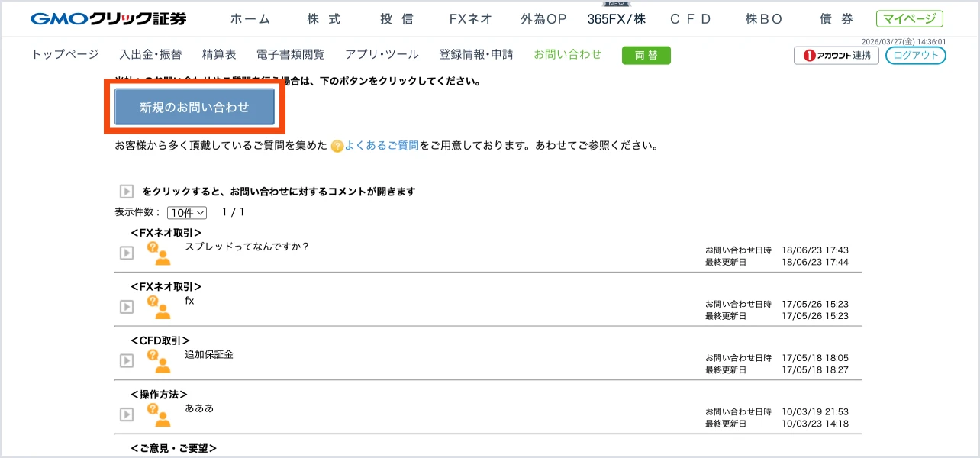The image size is (980, 458).
Task: Open the CFD section from top navigation
Action: click(690, 18)
